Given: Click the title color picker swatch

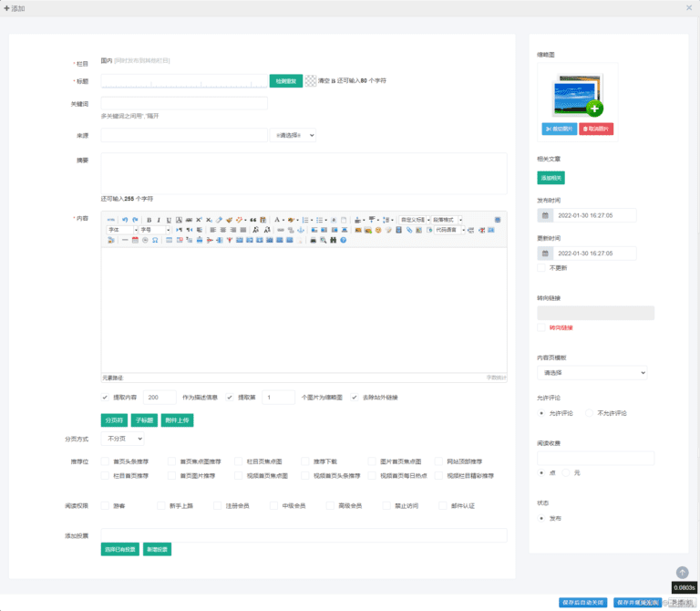Looking at the screenshot, I should 311,81.
